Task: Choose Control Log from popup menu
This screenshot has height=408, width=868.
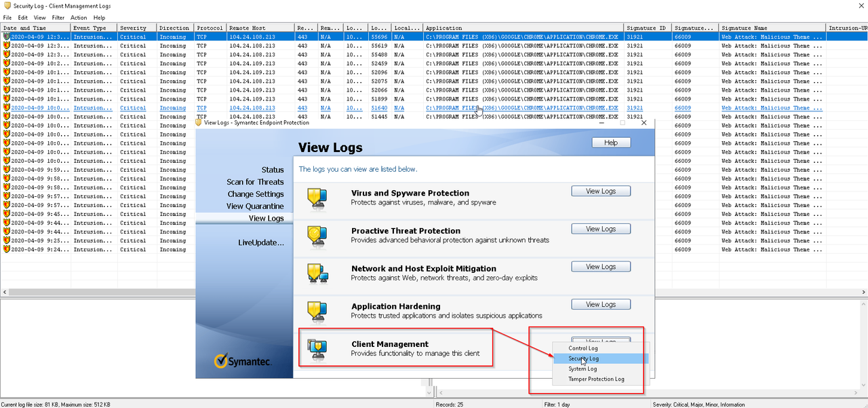Action: pyautogui.click(x=600, y=348)
